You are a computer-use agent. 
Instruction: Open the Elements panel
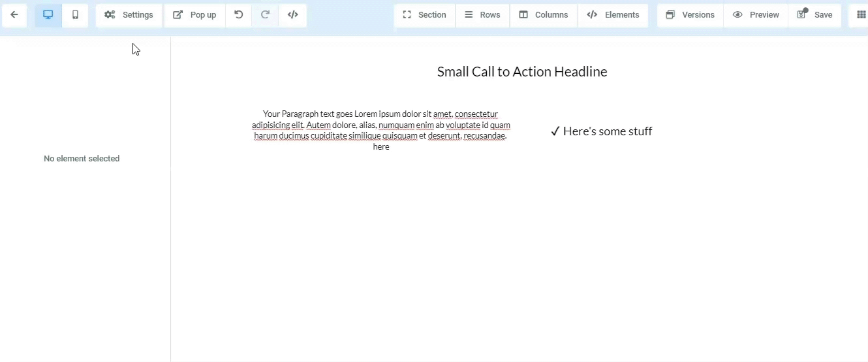pos(613,15)
